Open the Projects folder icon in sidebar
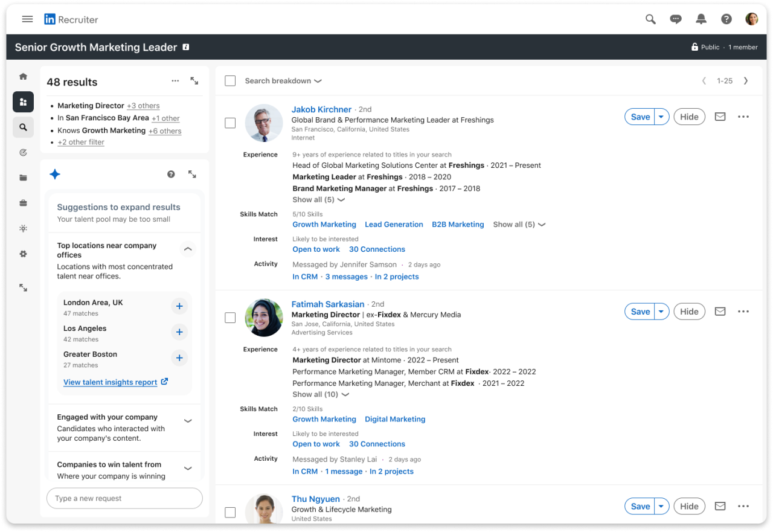 (23, 178)
